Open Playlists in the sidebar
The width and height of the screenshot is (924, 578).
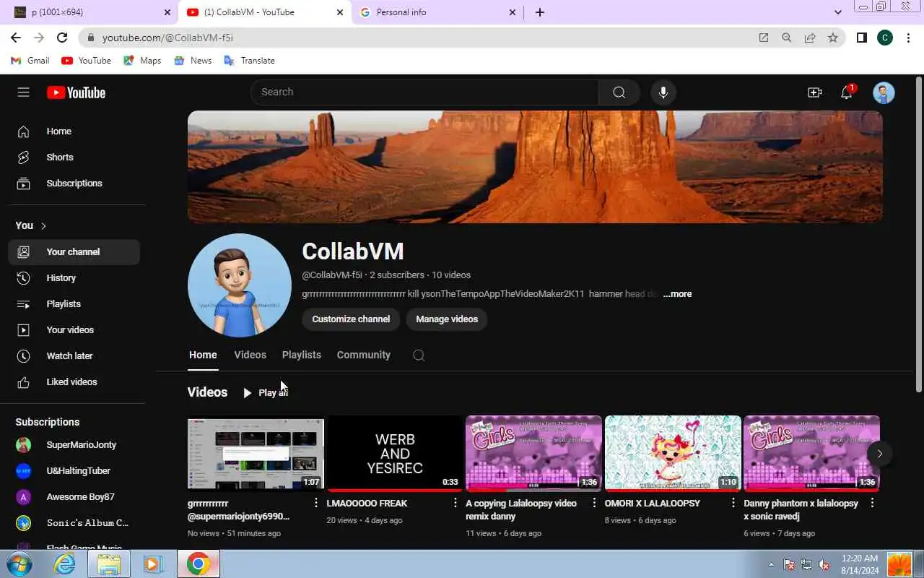coord(74,304)
